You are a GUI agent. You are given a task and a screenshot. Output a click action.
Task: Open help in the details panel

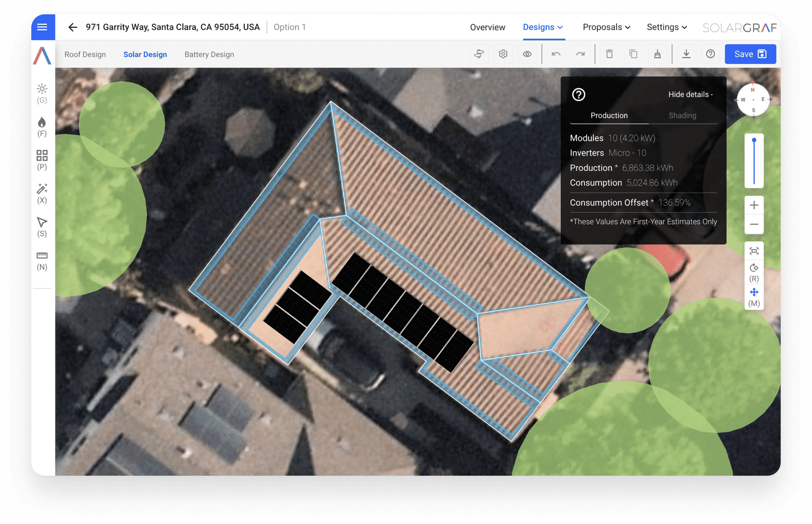579,95
